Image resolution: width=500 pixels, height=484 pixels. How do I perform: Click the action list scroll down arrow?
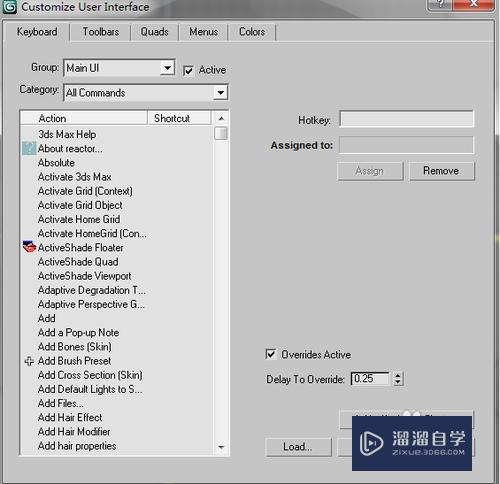point(221,447)
